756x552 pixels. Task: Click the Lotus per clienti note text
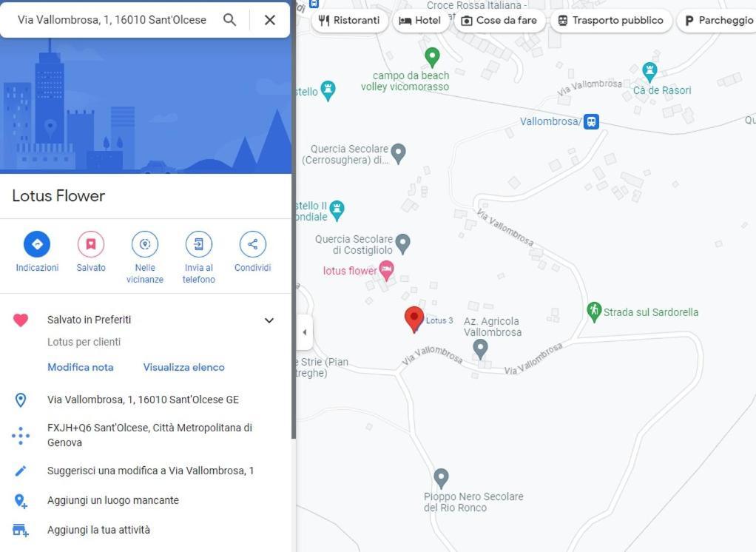pos(84,342)
